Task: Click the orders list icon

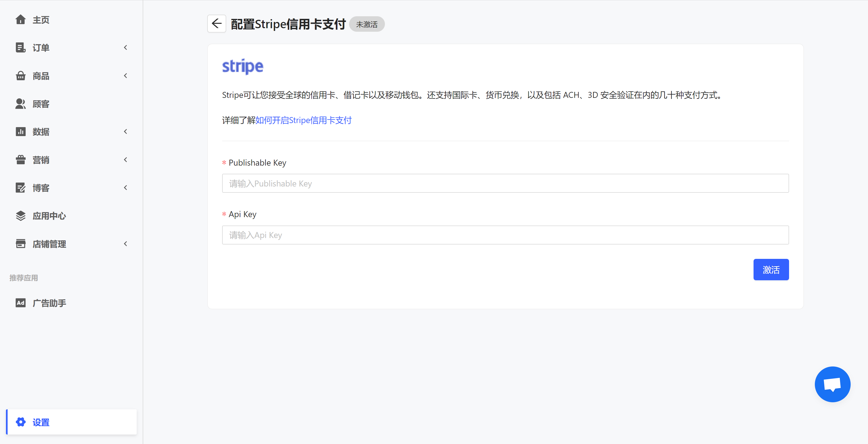Action: tap(21, 47)
